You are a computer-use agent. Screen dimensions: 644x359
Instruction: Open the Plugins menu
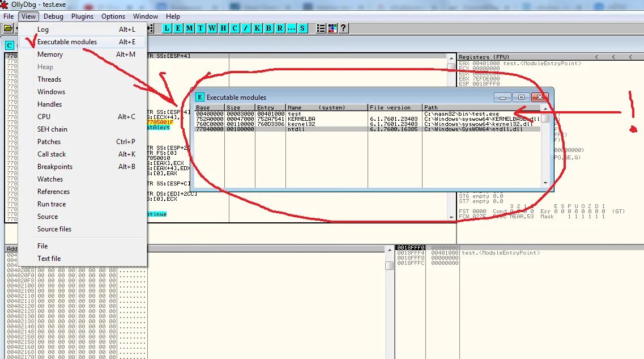tap(82, 16)
